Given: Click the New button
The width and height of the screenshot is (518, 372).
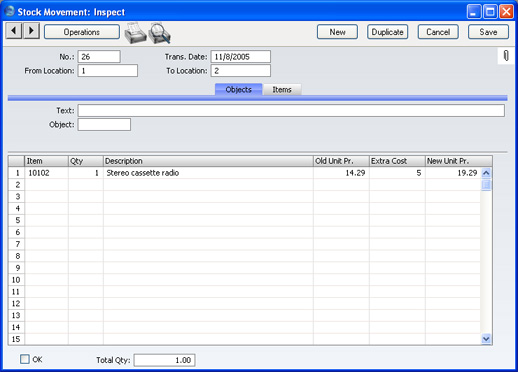Looking at the screenshot, I should [337, 32].
